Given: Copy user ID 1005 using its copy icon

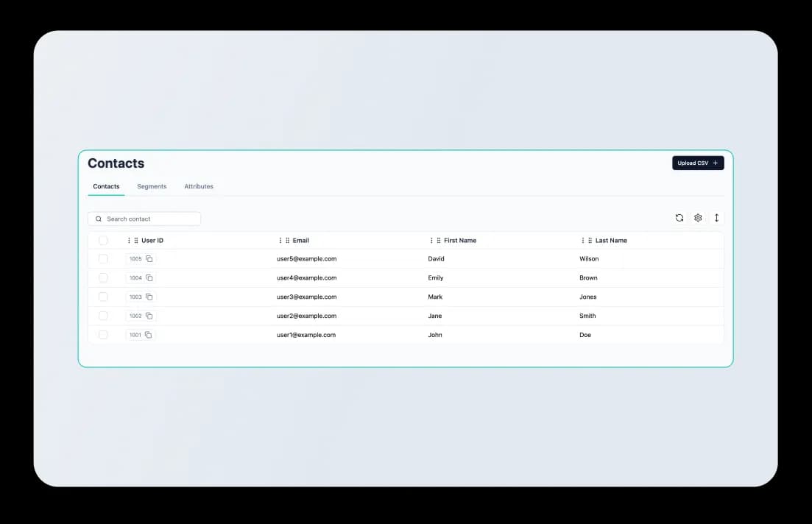Looking at the screenshot, I should 149,258.
